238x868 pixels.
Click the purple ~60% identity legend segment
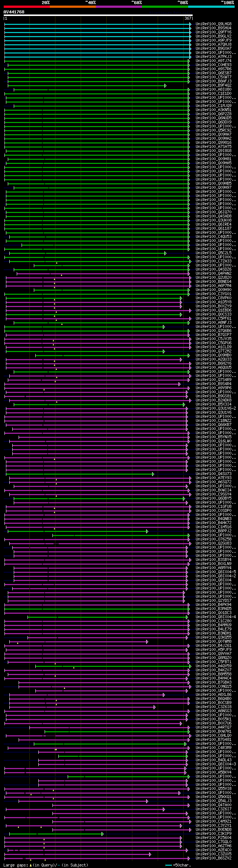coord(119,7)
